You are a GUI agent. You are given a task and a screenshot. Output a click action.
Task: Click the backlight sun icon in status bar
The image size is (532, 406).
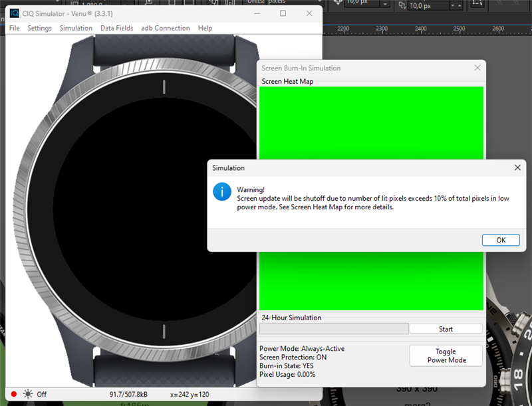click(28, 394)
